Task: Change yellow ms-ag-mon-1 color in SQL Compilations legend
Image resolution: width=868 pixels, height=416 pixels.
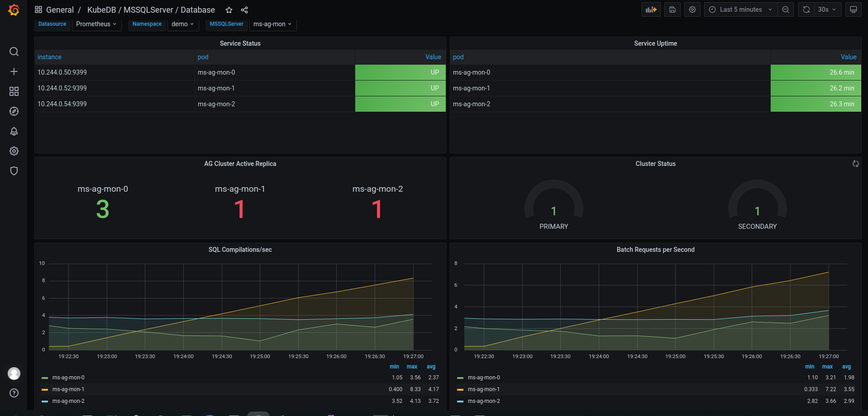Action: coord(45,390)
